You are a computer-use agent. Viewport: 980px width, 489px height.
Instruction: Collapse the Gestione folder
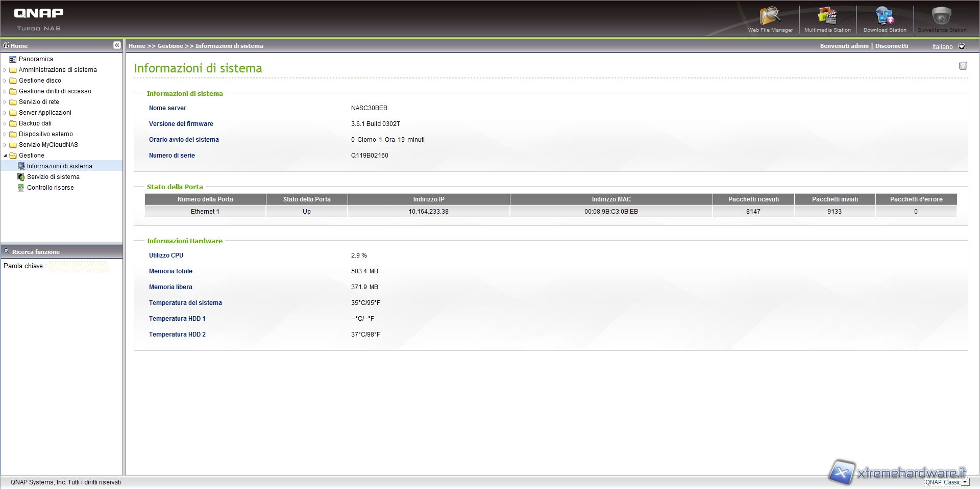click(x=5, y=156)
